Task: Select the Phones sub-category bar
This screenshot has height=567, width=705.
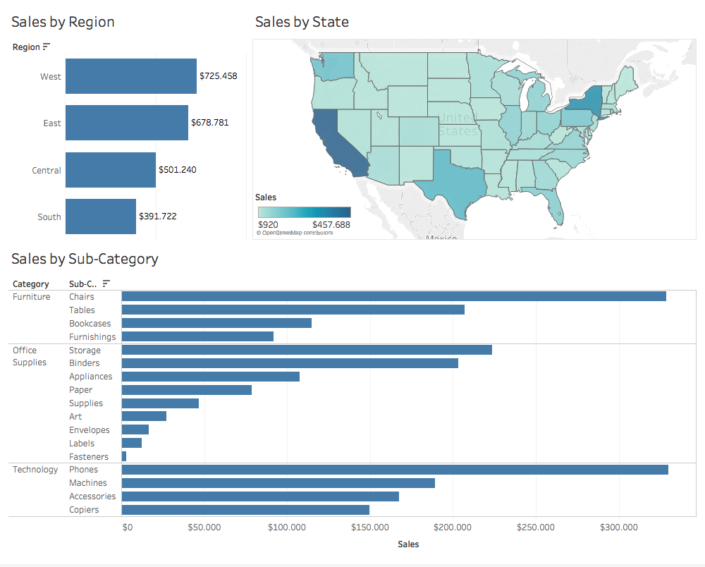Action: pos(394,469)
